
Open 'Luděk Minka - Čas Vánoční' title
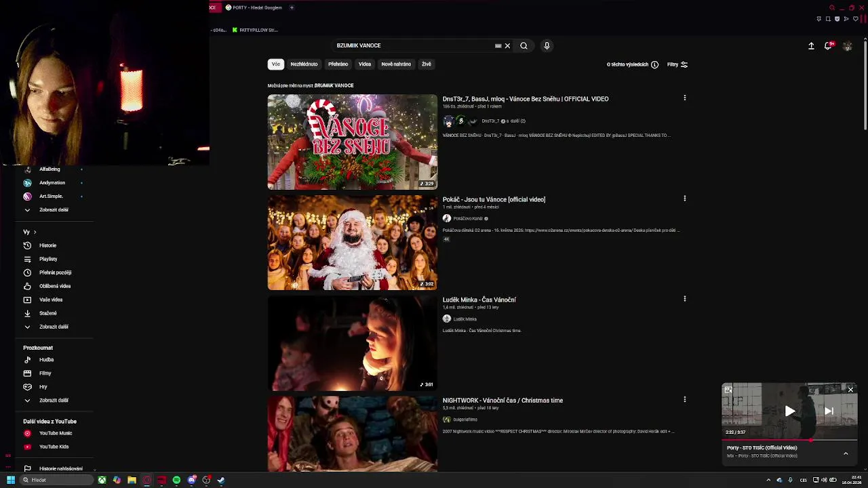pos(479,300)
